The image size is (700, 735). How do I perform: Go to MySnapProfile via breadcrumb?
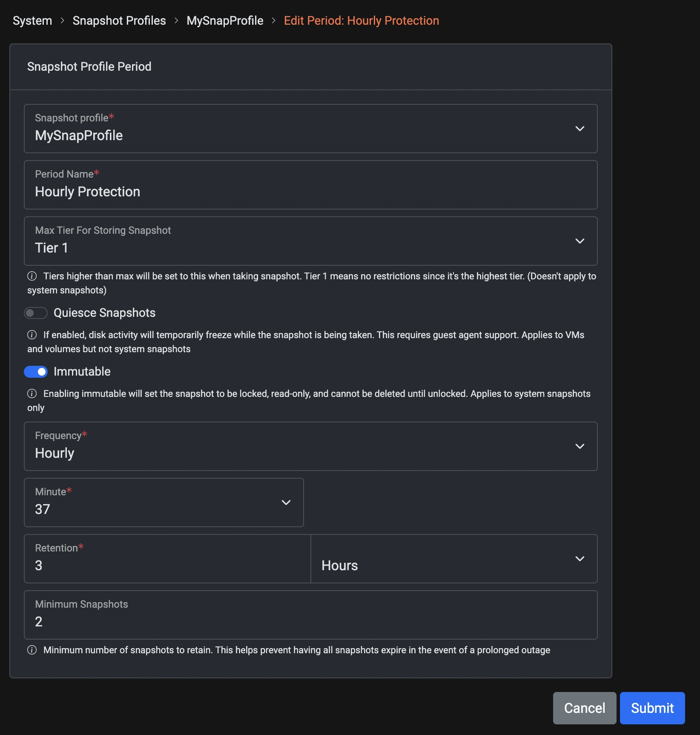225,20
